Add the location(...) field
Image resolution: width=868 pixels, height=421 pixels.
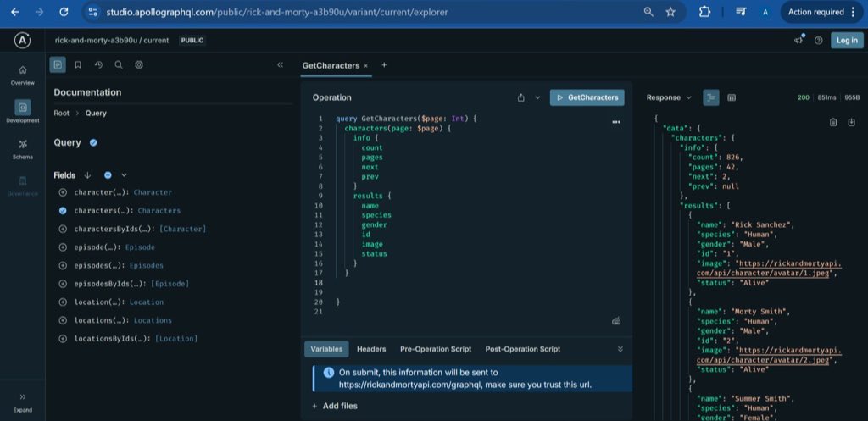(x=63, y=302)
